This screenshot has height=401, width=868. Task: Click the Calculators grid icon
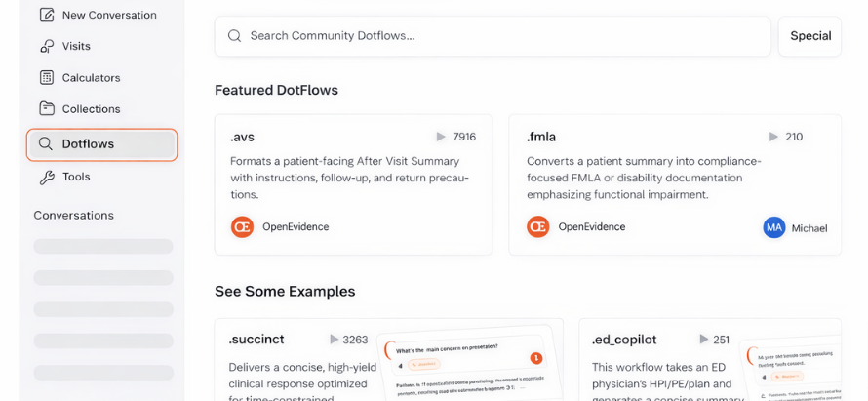[x=47, y=77]
